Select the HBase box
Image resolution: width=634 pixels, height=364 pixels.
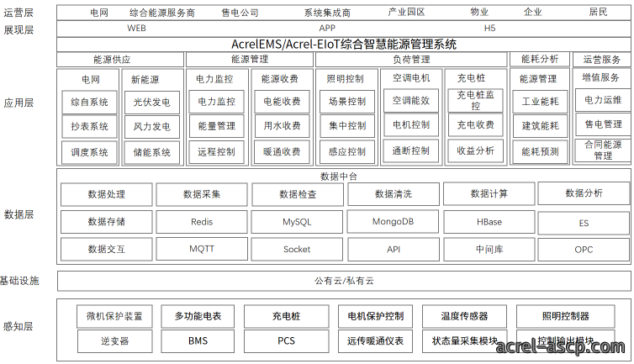(489, 222)
